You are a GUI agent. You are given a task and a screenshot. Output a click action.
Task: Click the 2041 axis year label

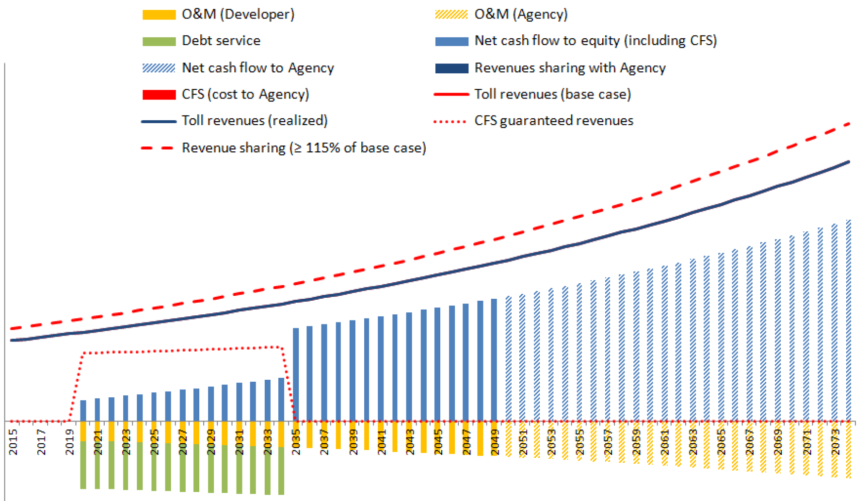coord(381,442)
